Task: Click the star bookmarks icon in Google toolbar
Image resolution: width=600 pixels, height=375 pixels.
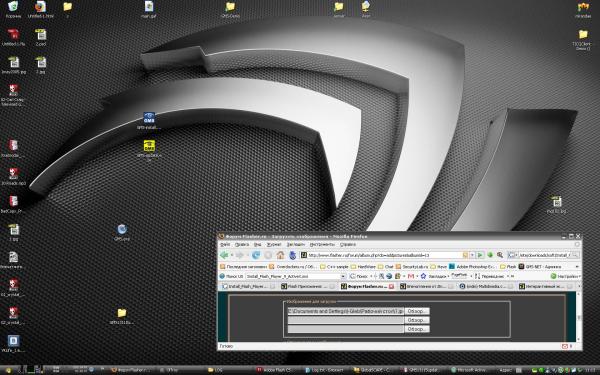Action: click(423, 276)
